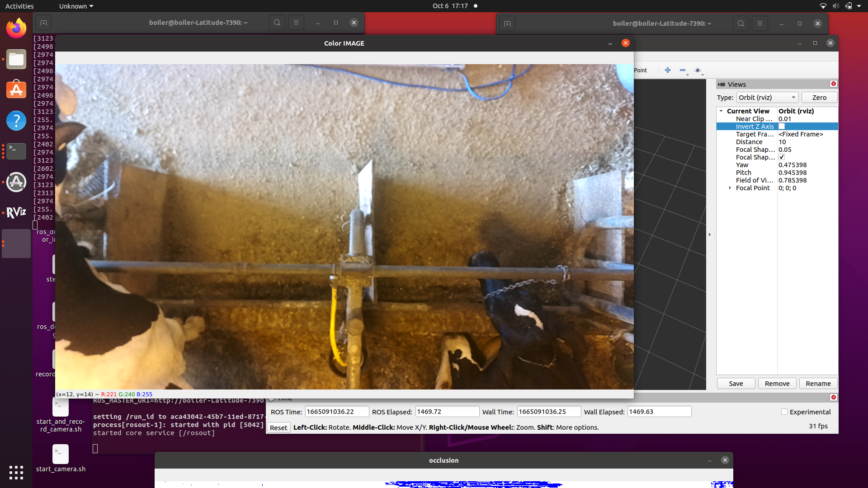Image resolution: width=868 pixels, height=488 pixels.
Task: Click the volume indicator in top bar
Action: pyautogui.click(x=835, y=6)
